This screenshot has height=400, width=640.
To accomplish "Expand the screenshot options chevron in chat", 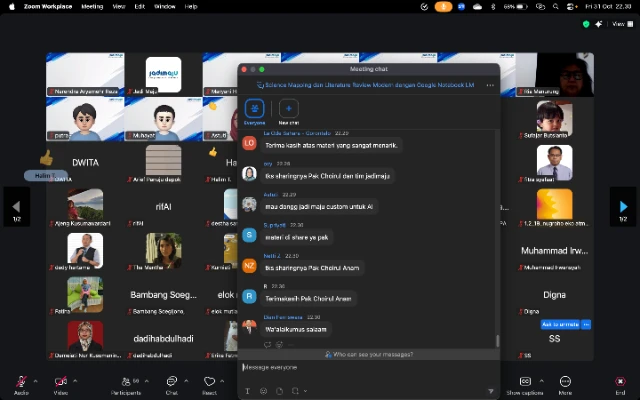I will click(305, 391).
